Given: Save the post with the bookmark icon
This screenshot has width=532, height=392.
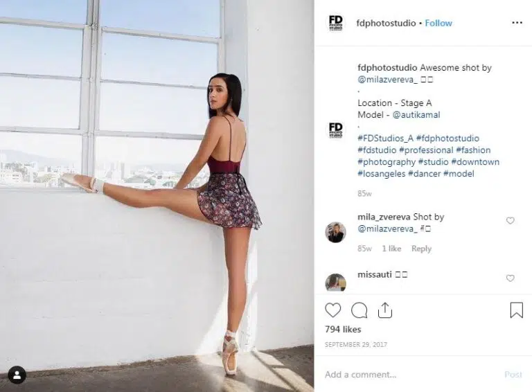Looking at the screenshot, I should coord(516,310).
